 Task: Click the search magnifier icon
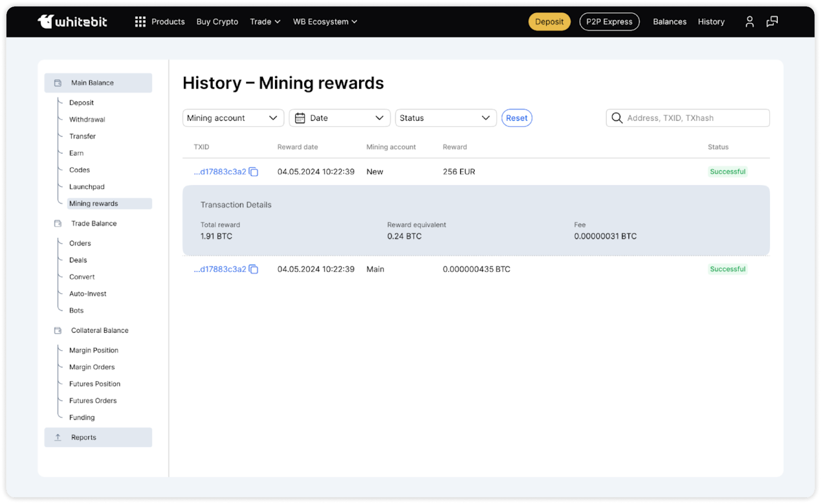coord(617,118)
